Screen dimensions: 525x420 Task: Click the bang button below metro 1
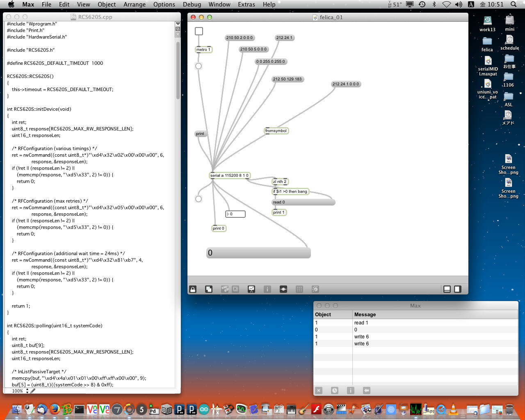tap(199, 66)
